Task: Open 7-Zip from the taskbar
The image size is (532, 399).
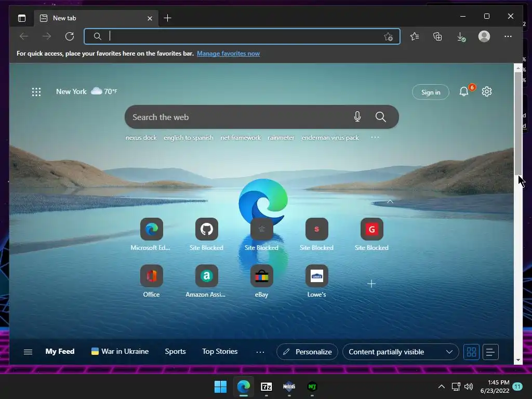Action: [x=267, y=387]
